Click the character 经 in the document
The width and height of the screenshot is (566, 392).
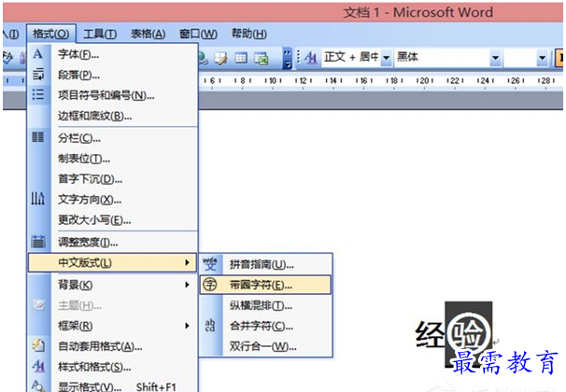tap(431, 335)
